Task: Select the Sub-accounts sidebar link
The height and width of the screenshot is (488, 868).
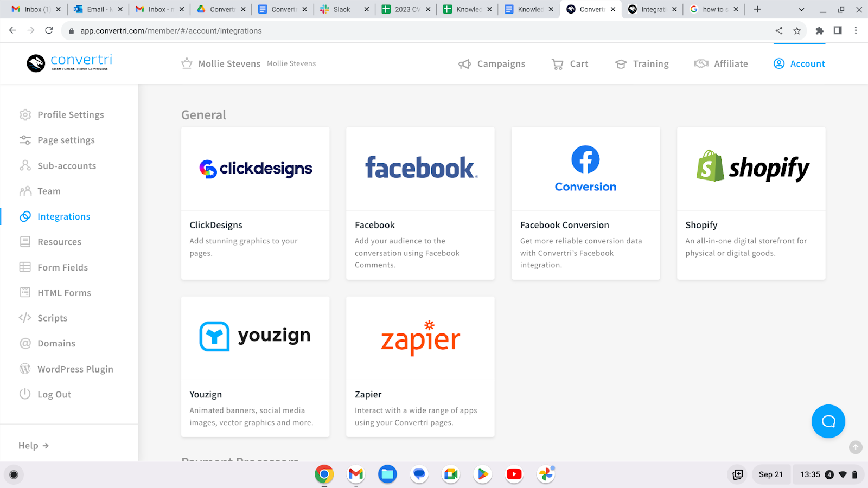Action: coord(66,166)
